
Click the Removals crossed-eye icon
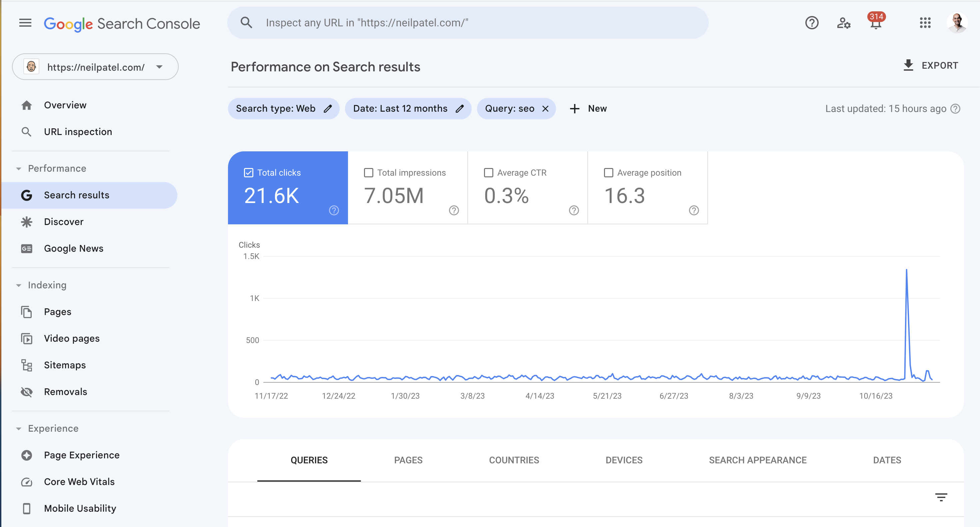tap(26, 392)
